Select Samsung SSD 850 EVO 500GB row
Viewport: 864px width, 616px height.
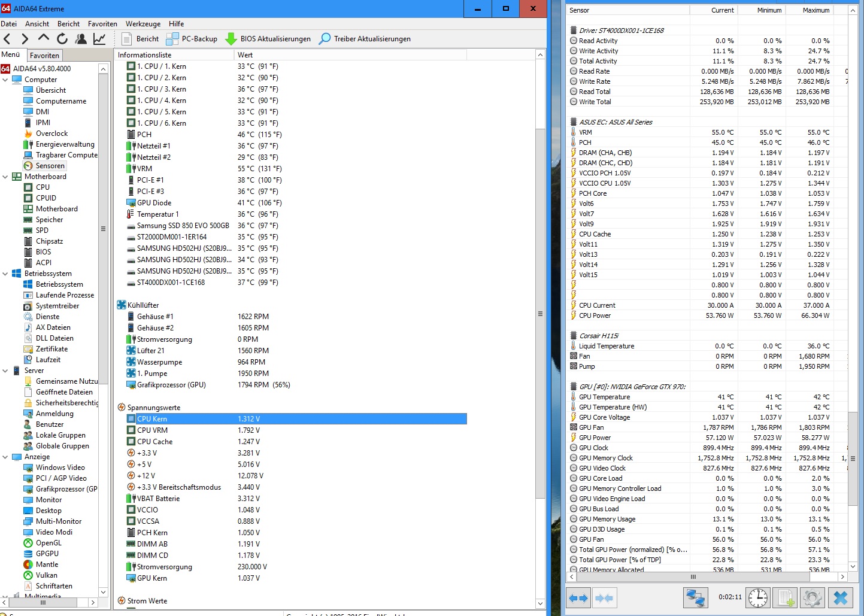click(296, 226)
